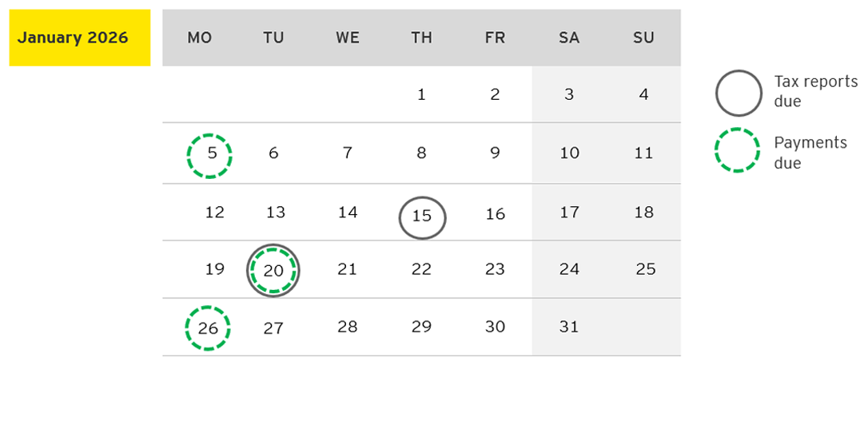Click the Tax reports due legend circle
The height and width of the screenshot is (425, 868).
(x=738, y=93)
